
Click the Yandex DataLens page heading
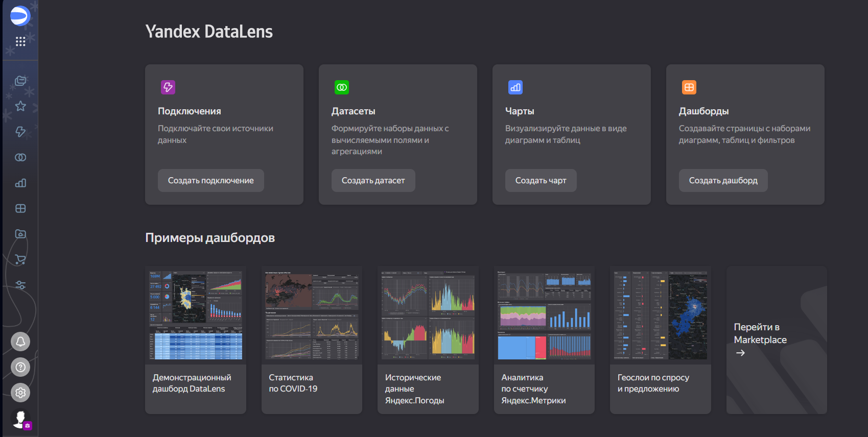(209, 32)
